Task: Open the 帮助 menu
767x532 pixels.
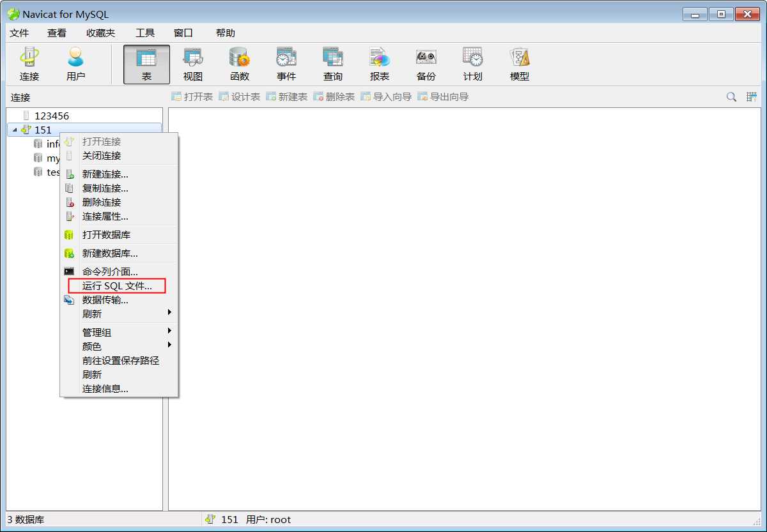Action: pyautogui.click(x=226, y=33)
